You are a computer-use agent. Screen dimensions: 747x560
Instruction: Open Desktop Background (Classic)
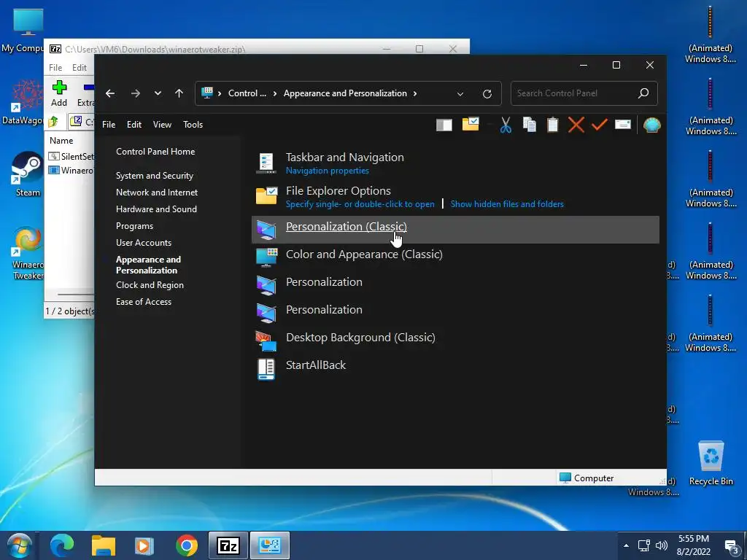360,337
